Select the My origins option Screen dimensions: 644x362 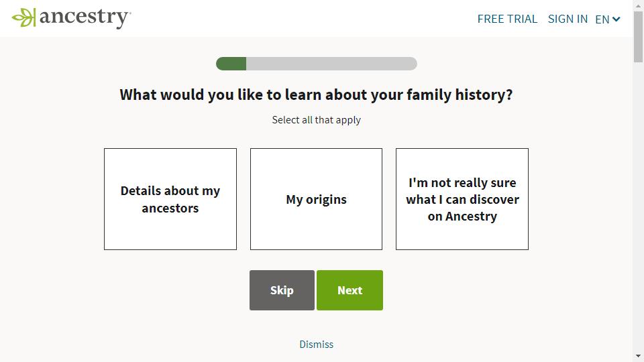[316, 199]
